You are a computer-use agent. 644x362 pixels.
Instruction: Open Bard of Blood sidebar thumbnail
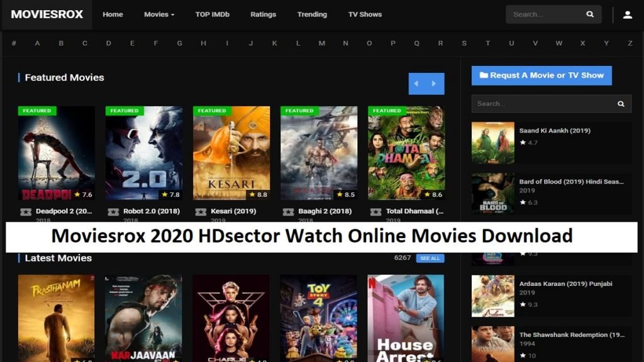click(x=493, y=194)
